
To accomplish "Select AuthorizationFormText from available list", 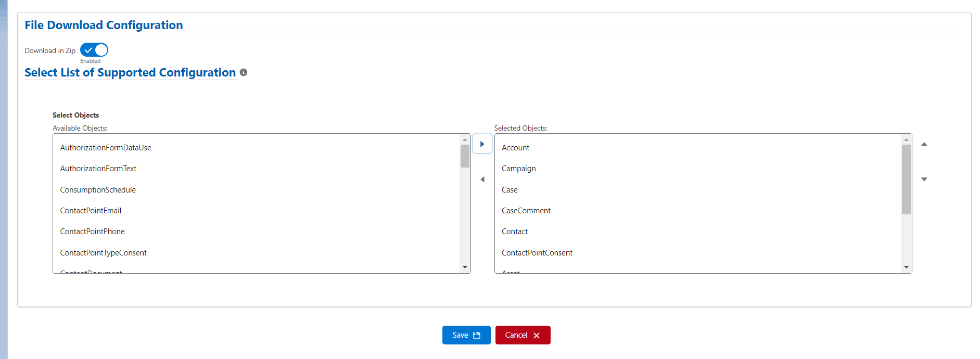I will click(x=98, y=169).
